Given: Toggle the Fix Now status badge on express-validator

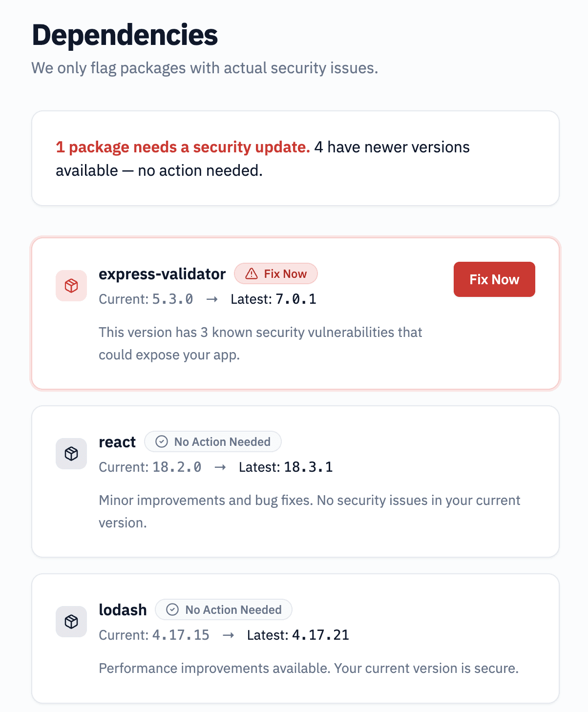Looking at the screenshot, I should [x=276, y=273].
